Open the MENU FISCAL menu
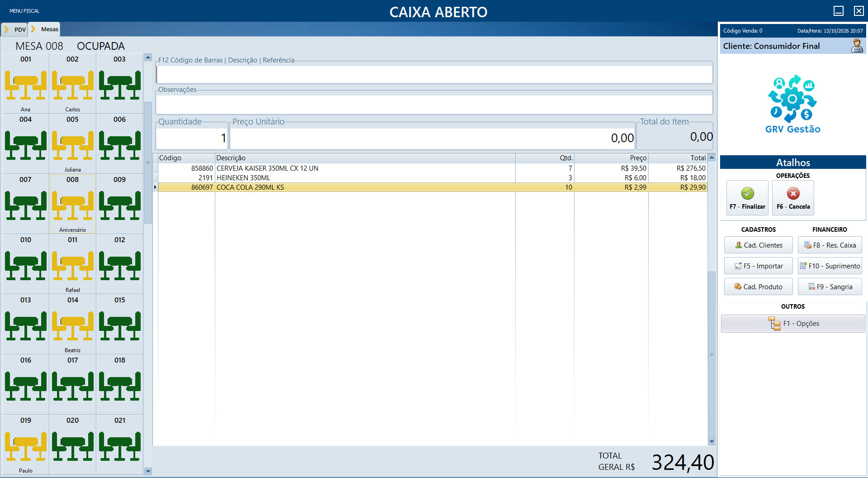 point(24,11)
